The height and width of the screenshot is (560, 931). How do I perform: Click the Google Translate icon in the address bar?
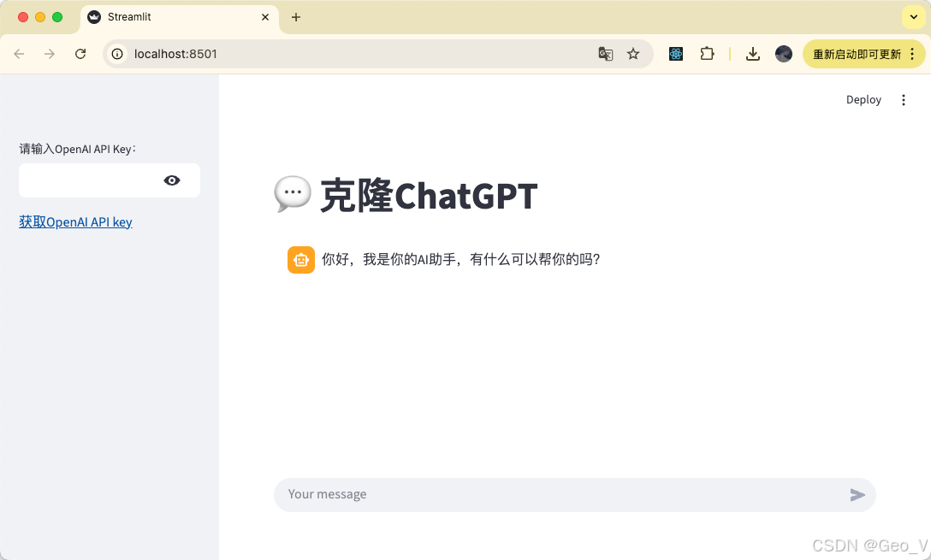click(606, 53)
